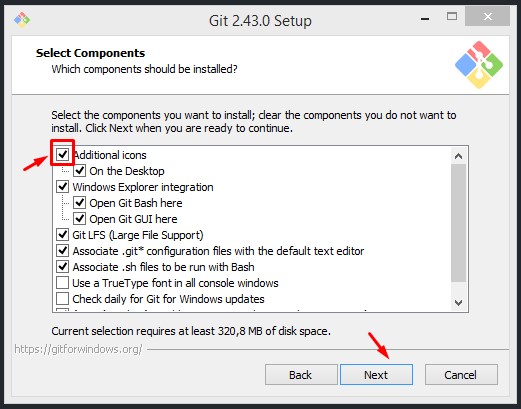Image resolution: width=521 pixels, height=409 pixels.
Task: Click the Git icon in title bar
Action: [x=22, y=20]
